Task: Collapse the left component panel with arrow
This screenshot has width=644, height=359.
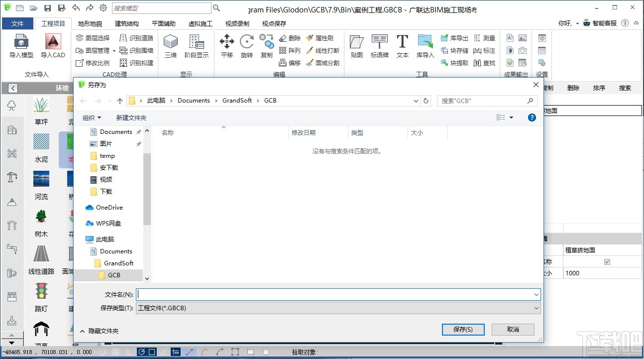Action: (13, 88)
